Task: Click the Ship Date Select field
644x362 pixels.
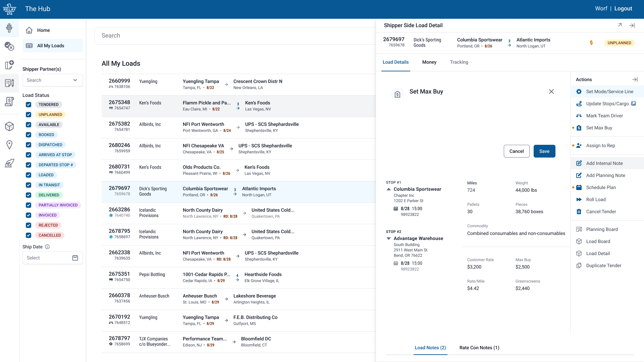Action: (x=53, y=258)
